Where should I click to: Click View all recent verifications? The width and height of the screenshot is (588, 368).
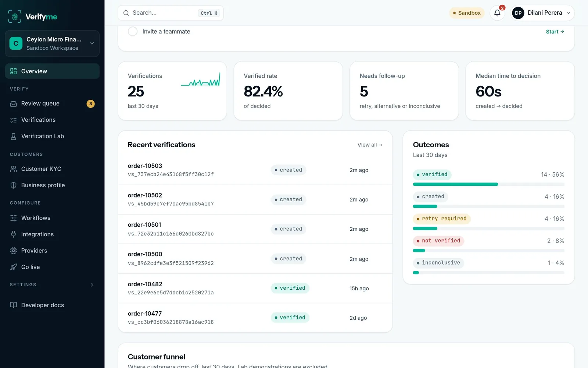pos(370,145)
